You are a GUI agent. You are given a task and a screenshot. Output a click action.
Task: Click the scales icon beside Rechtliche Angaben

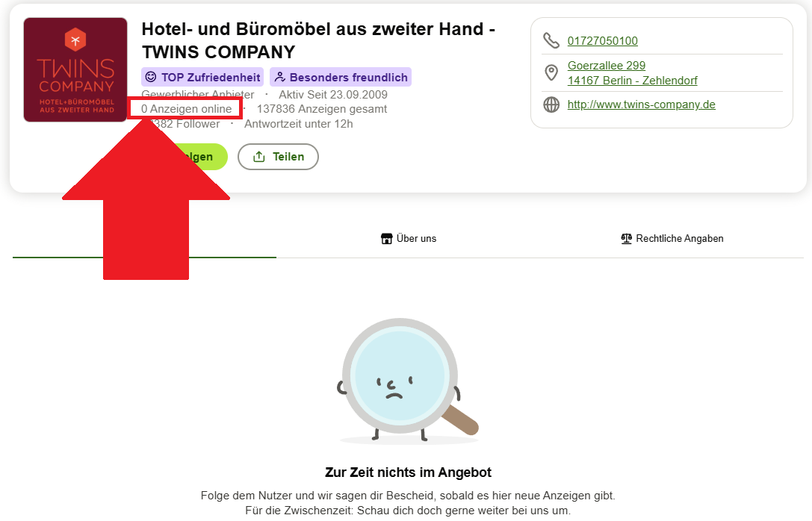626,239
